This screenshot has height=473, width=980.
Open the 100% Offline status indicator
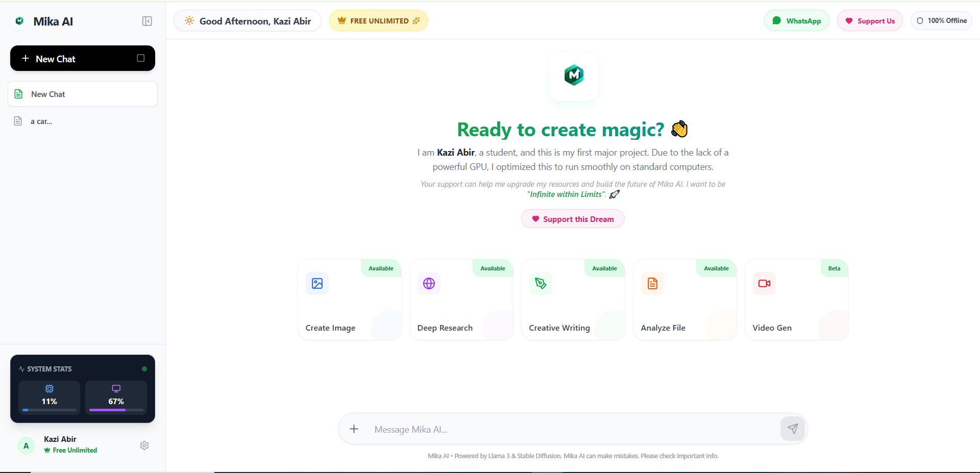click(x=941, y=20)
